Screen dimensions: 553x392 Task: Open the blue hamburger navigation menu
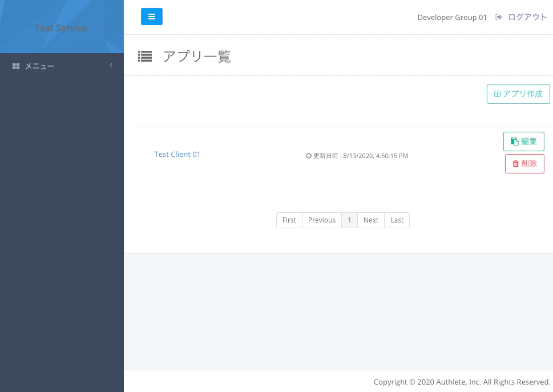click(151, 17)
